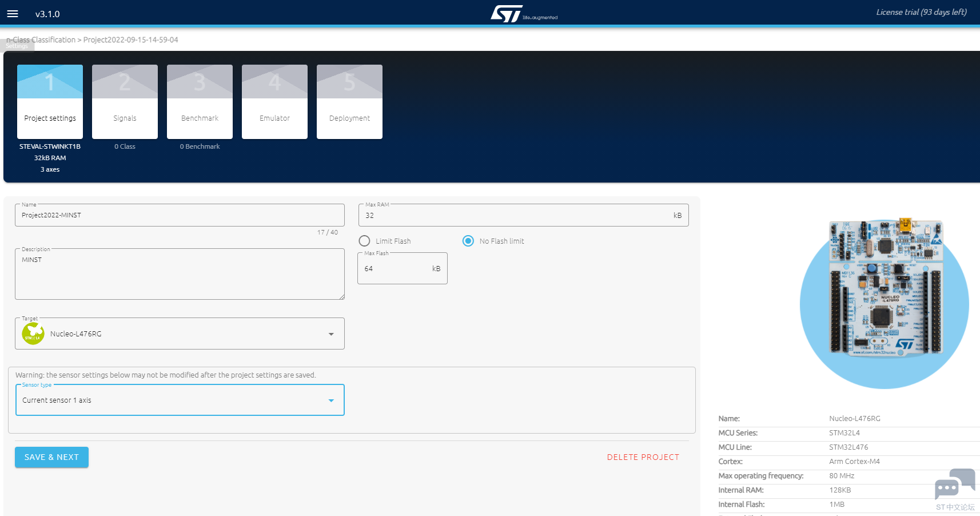Viewport: 980px width, 516px height.
Task: Edit the Max Flash value field
Action: [402, 268]
